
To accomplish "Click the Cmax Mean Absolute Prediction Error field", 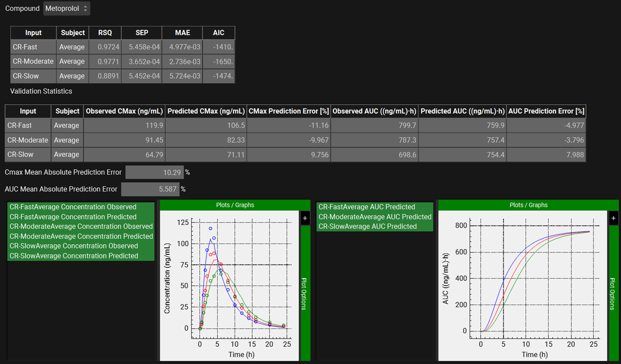I will [x=155, y=172].
